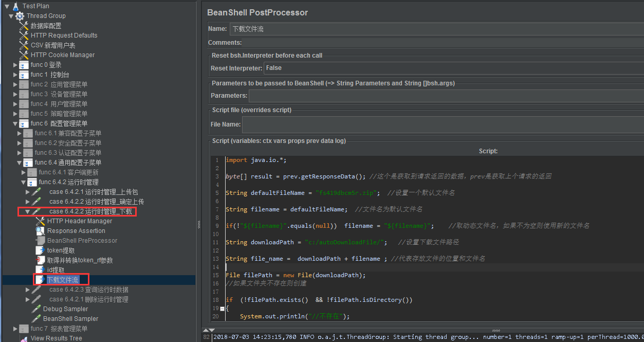Select HTTP Request Defaults in the tree

(x=64, y=35)
